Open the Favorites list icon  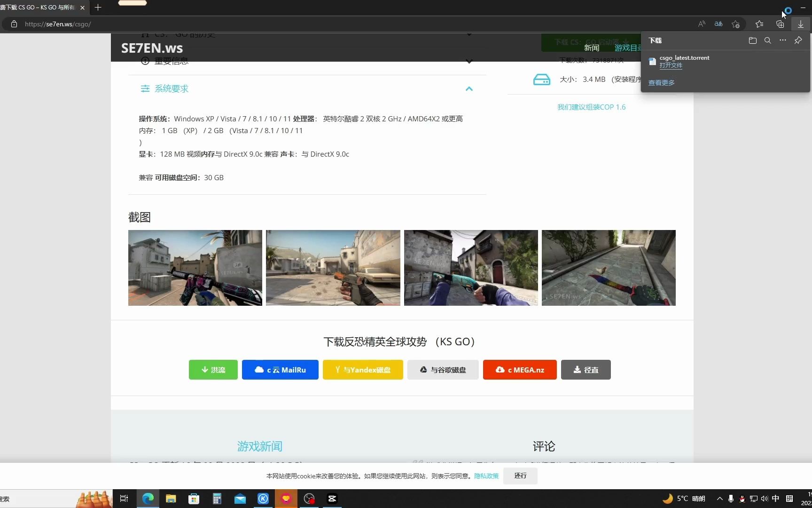[759, 24]
